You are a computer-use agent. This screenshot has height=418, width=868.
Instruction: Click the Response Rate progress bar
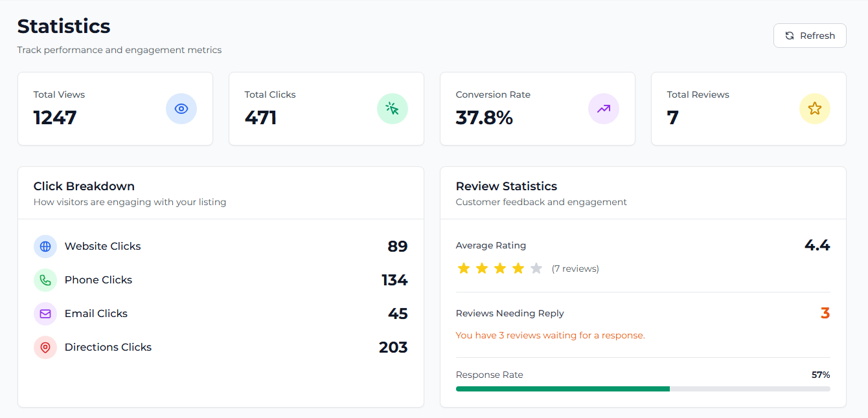coord(643,389)
